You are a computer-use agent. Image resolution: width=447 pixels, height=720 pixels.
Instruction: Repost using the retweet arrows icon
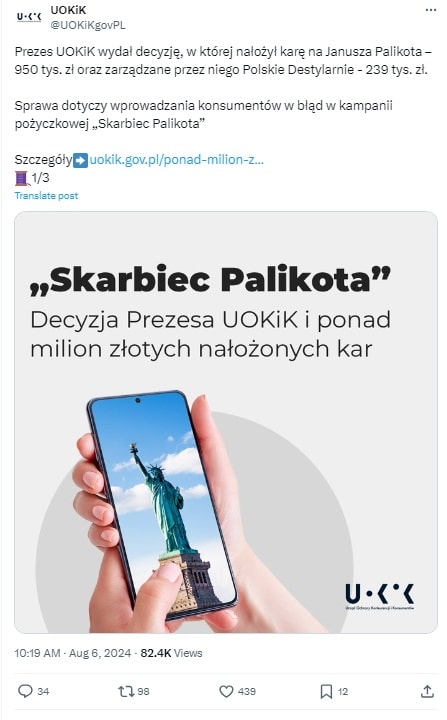tap(125, 691)
